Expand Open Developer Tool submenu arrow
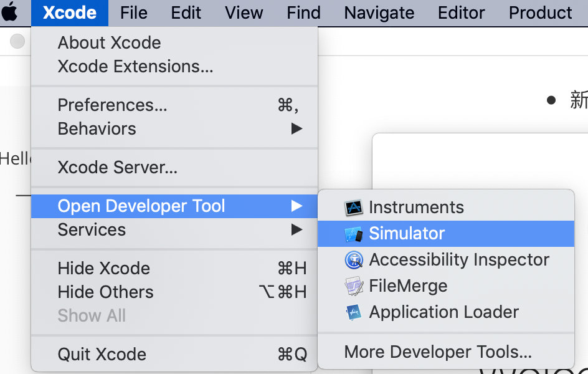Screen dimensions: 588x374 coord(296,206)
